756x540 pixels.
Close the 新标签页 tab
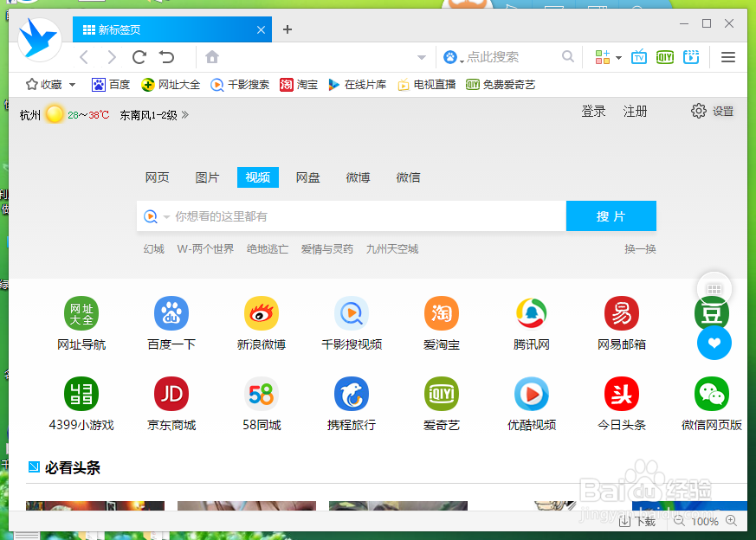(x=261, y=30)
